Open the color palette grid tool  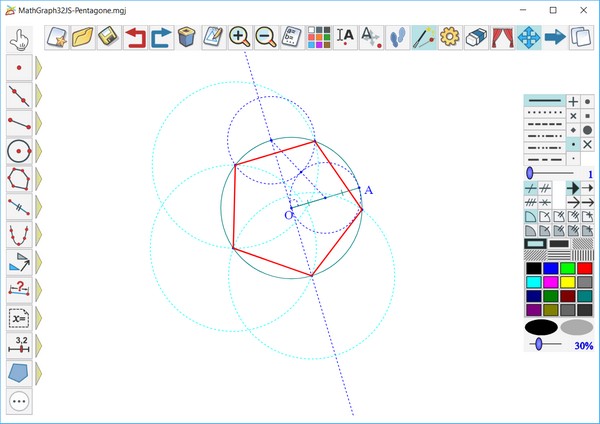click(x=318, y=37)
